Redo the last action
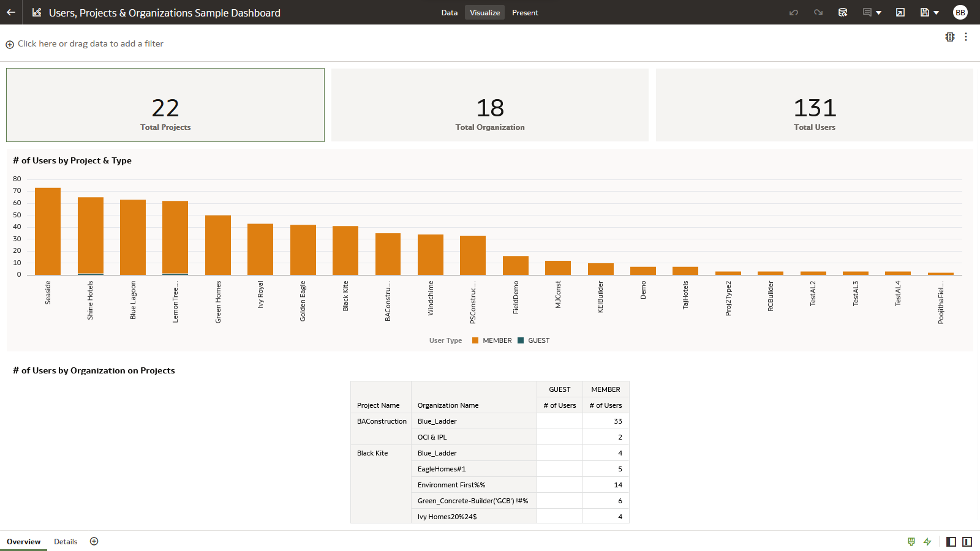Screen dimensions: 980x551 pos(818,12)
